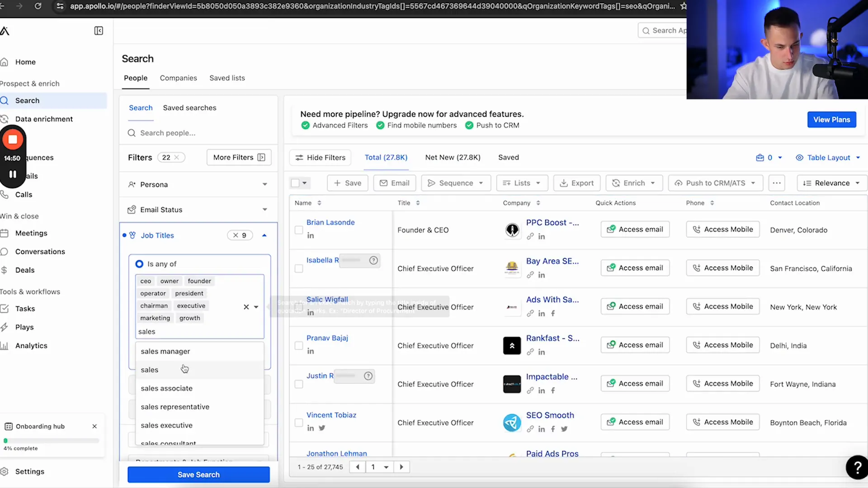The width and height of the screenshot is (868, 488).
Task: Open the Sequence dropdown
Action: coord(456,183)
